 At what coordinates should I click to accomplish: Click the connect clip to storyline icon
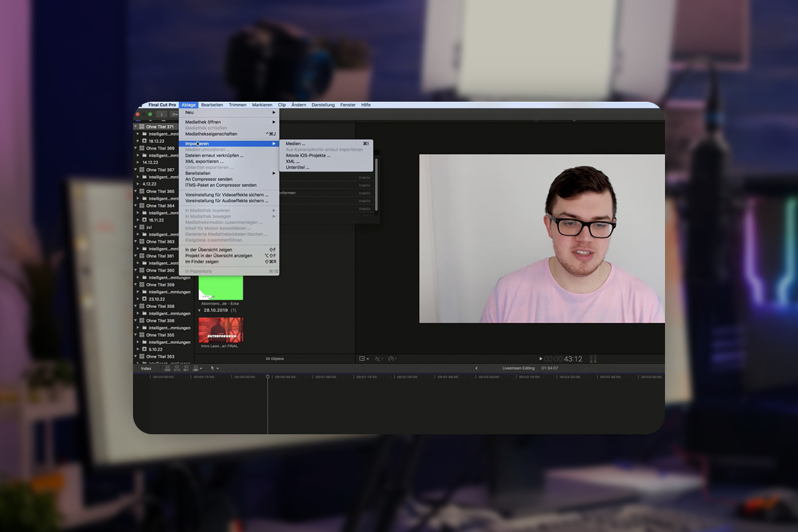pyautogui.click(x=168, y=368)
